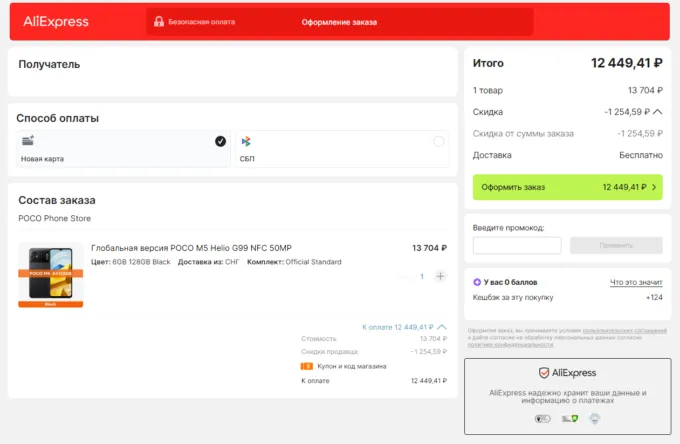Click the purple bonus points icon

tap(478, 282)
